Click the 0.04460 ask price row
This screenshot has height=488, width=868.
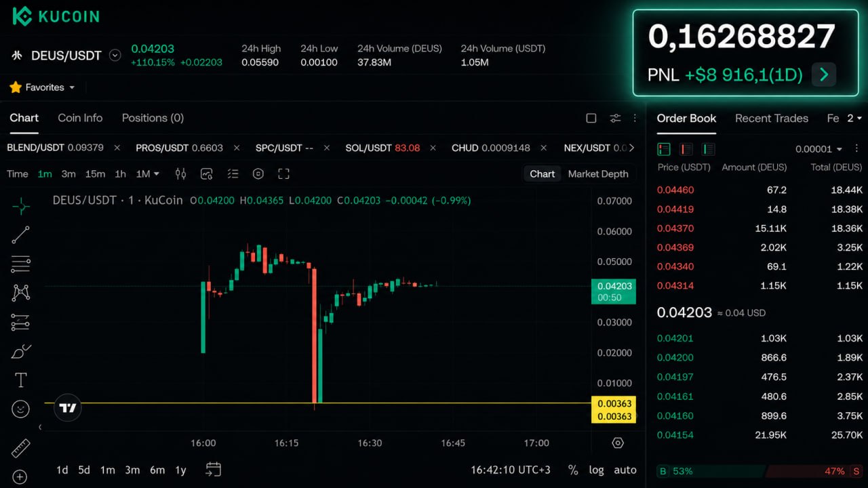click(760, 190)
